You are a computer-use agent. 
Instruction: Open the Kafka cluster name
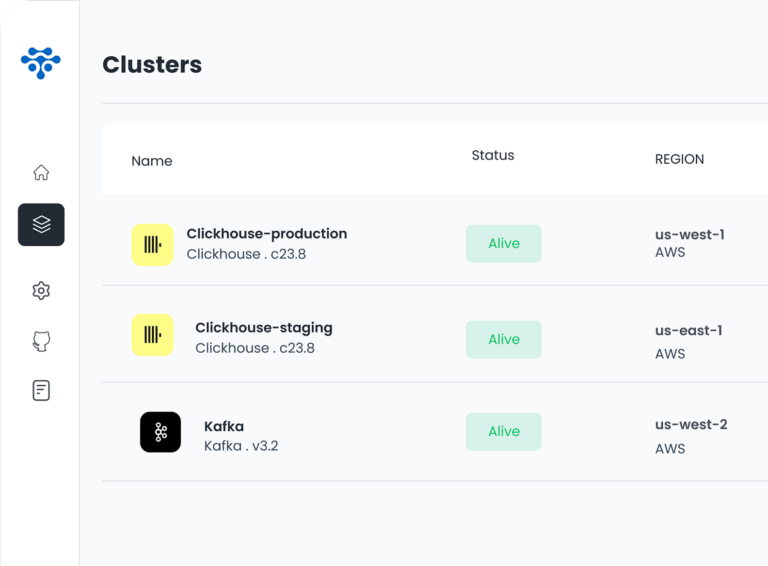coord(224,426)
